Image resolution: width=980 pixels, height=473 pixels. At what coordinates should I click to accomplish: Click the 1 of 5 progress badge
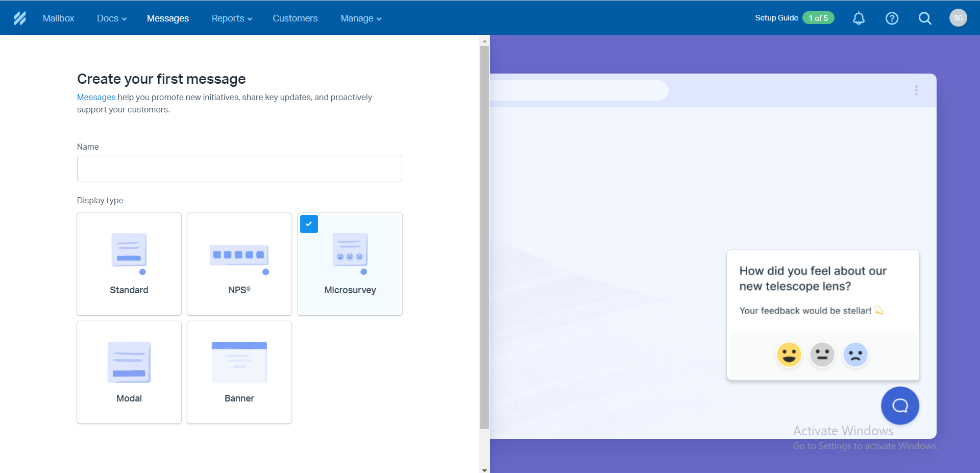click(x=818, y=18)
